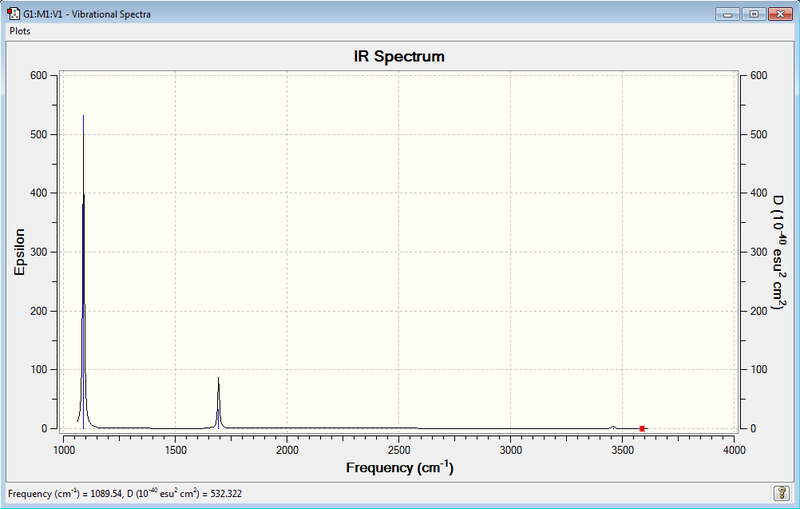The width and height of the screenshot is (800, 509).
Task: Maximize the Vibrational Spectra window
Action: pos(754,14)
